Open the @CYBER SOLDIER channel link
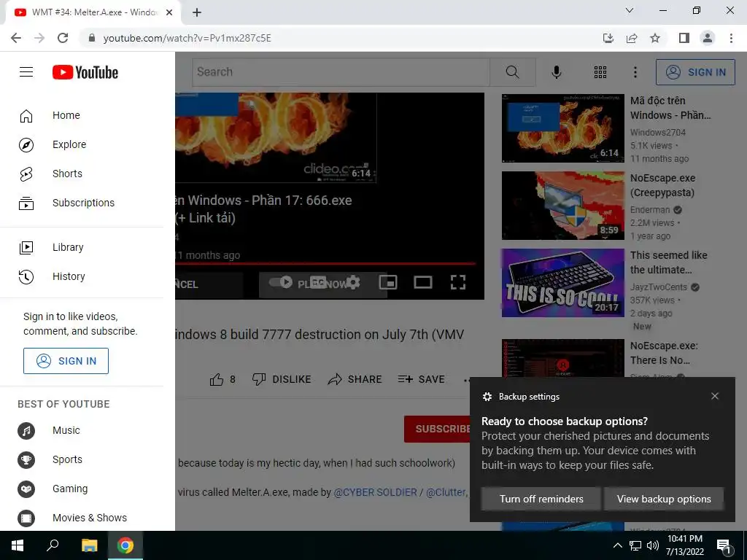The image size is (747, 560). (x=375, y=492)
